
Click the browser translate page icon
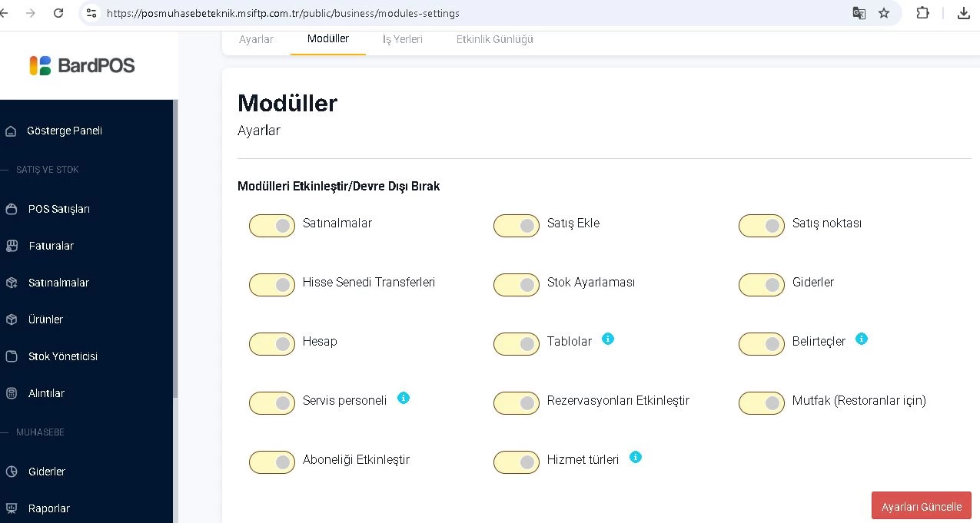pyautogui.click(x=859, y=13)
